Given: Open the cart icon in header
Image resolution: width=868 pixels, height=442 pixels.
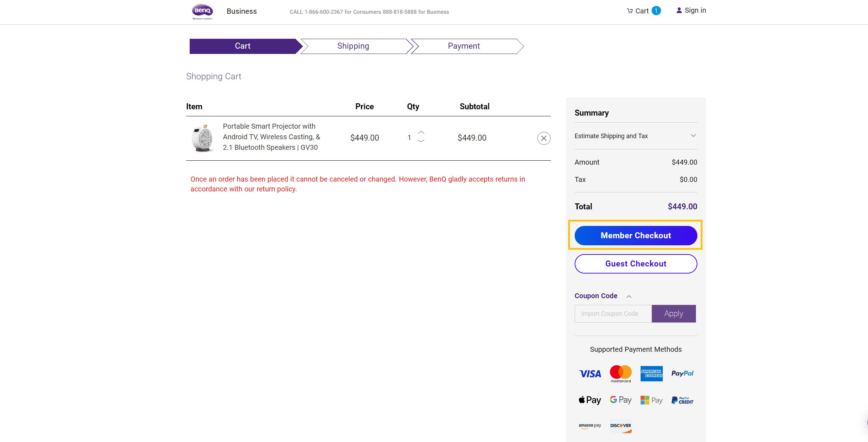Looking at the screenshot, I should [x=630, y=11].
